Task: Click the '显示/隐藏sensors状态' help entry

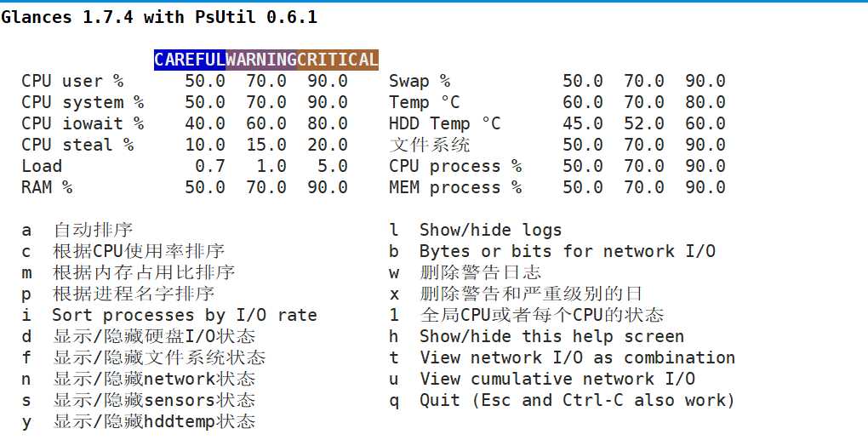Action: 154,400
